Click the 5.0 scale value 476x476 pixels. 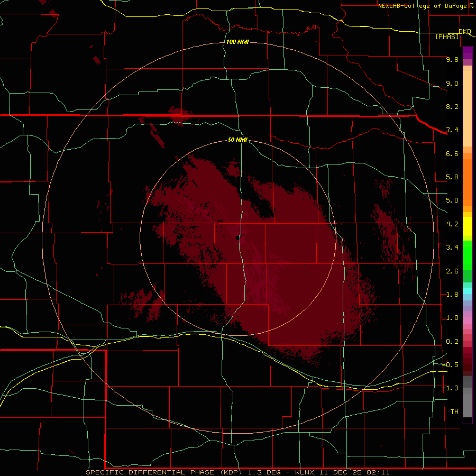coord(452,200)
